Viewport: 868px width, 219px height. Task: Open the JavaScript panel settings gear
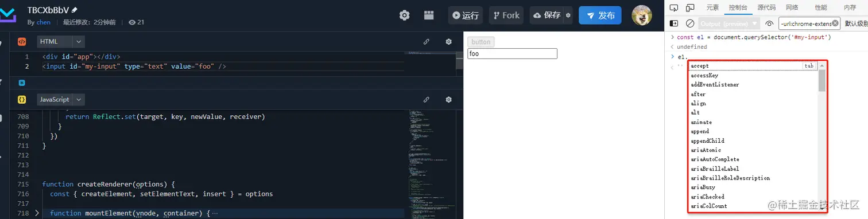point(449,99)
